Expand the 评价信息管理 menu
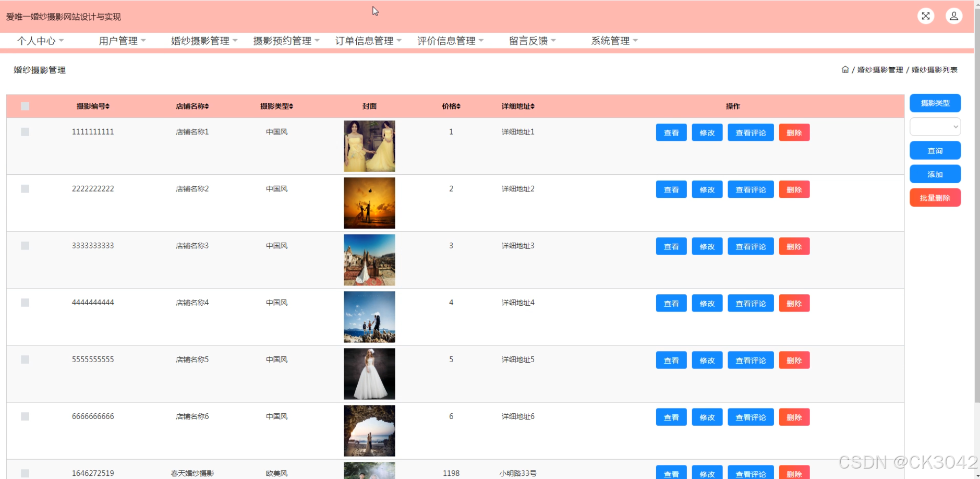Viewport: 980px width, 479px height. click(450, 41)
